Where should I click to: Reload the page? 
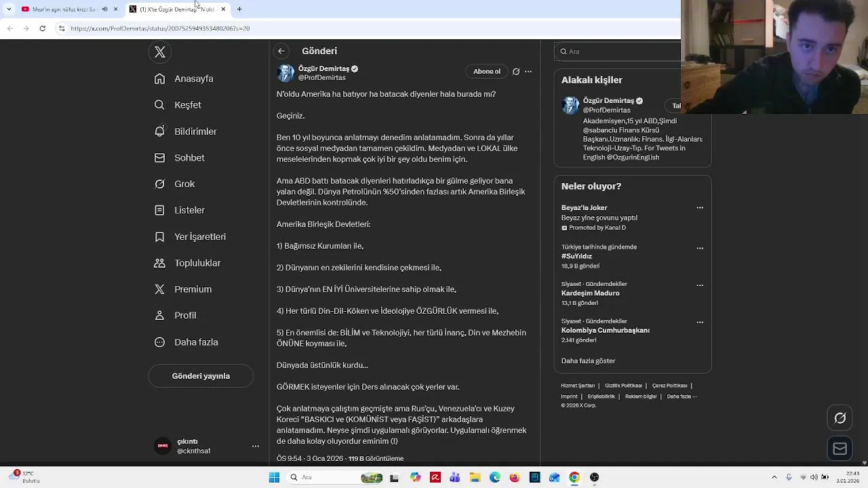coord(42,28)
